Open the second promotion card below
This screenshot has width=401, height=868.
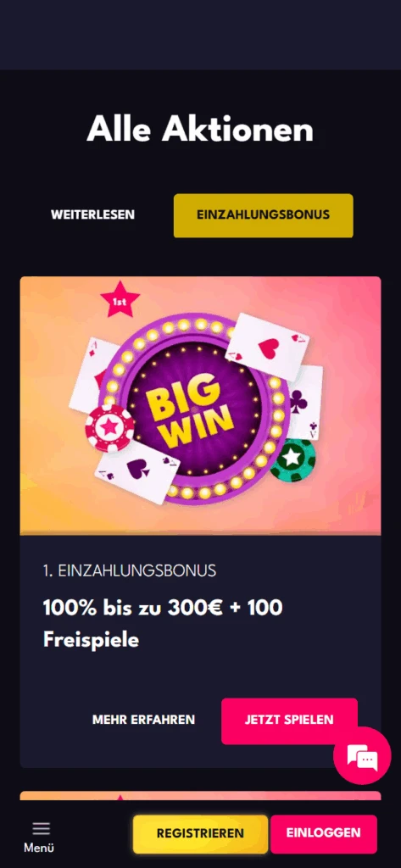pos(200,795)
